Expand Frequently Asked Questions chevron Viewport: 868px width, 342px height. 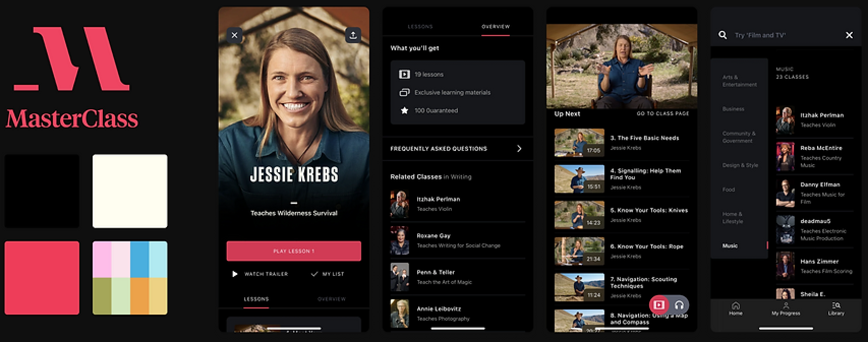coord(519,148)
